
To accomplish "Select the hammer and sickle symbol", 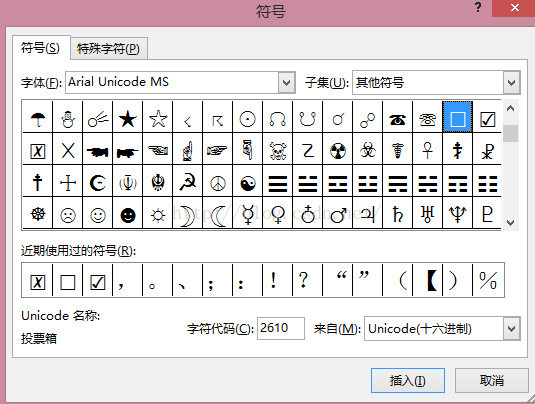I will (x=188, y=183).
